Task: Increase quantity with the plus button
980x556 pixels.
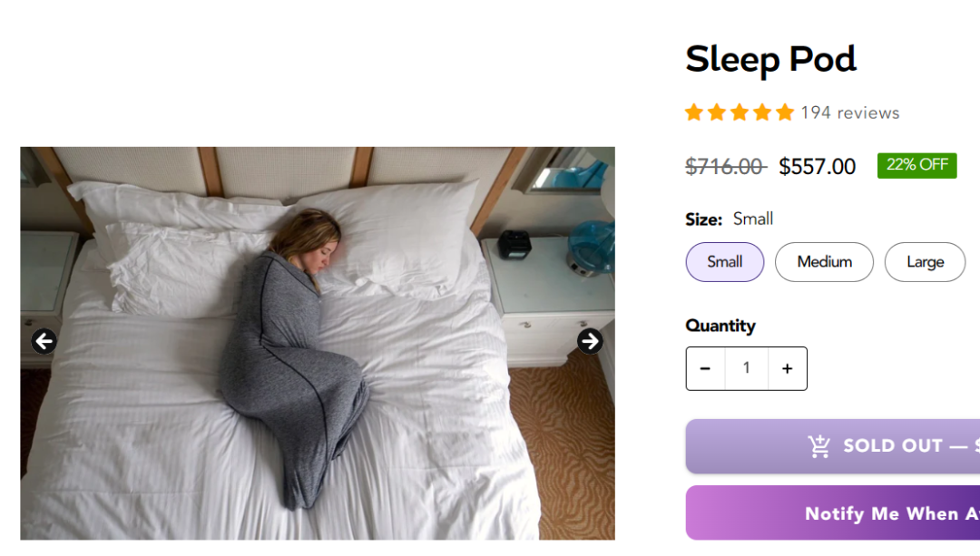Action: tap(787, 368)
